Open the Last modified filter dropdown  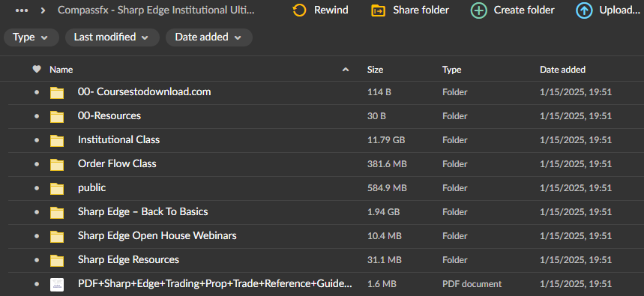[x=112, y=37]
